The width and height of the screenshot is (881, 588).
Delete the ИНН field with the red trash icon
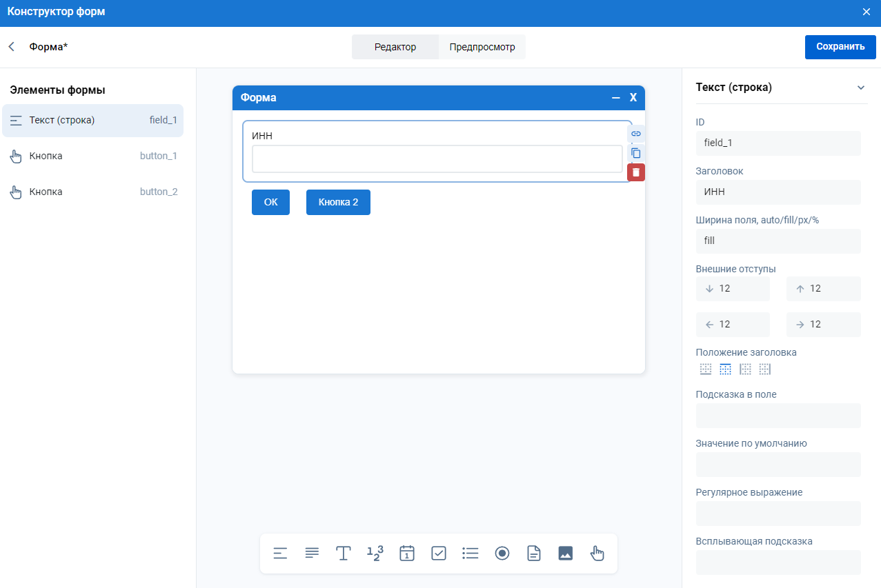[636, 172]
